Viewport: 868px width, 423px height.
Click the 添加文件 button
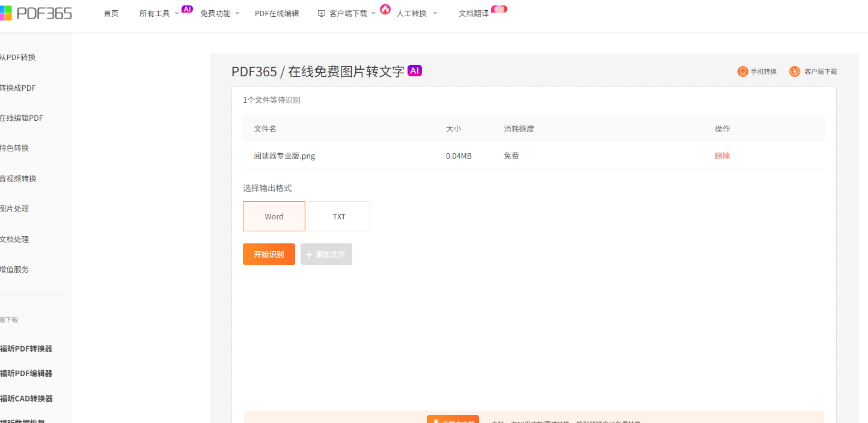(326, 254)
